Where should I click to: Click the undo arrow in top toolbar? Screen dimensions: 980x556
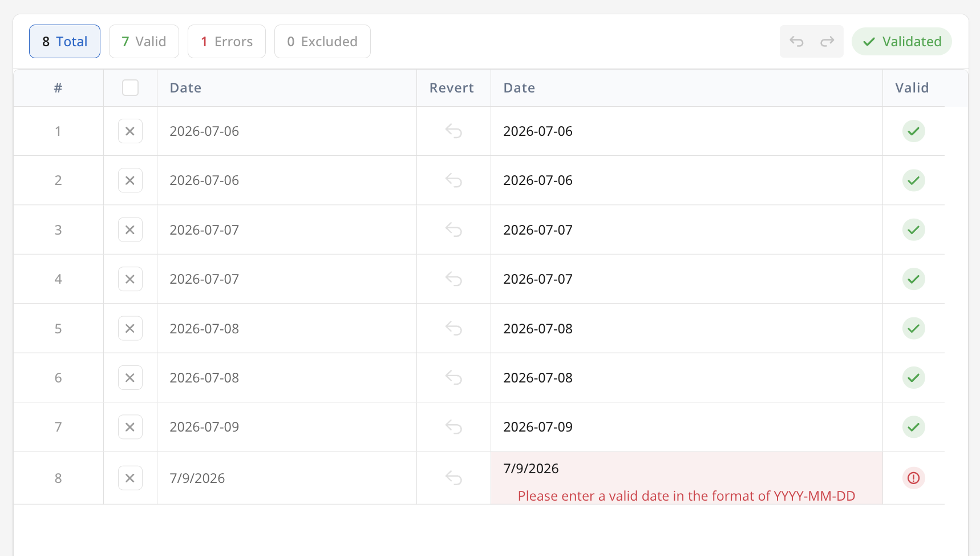point(796,41)
